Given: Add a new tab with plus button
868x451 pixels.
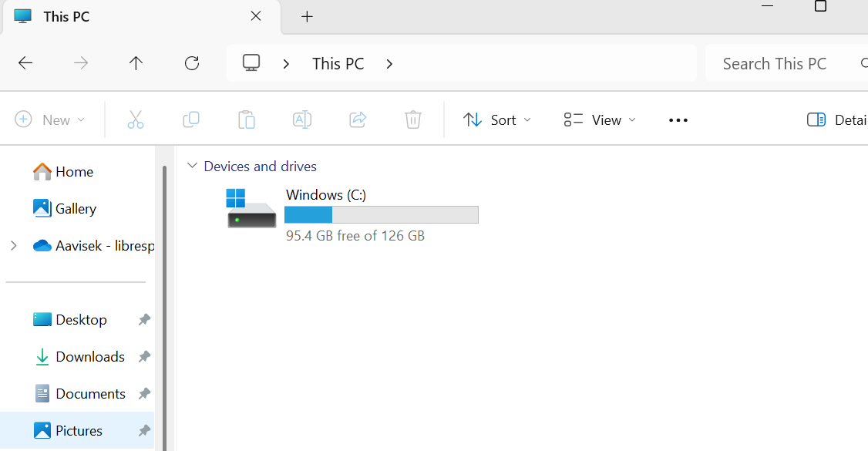Looking at the screenshot, I should point(308,17).
